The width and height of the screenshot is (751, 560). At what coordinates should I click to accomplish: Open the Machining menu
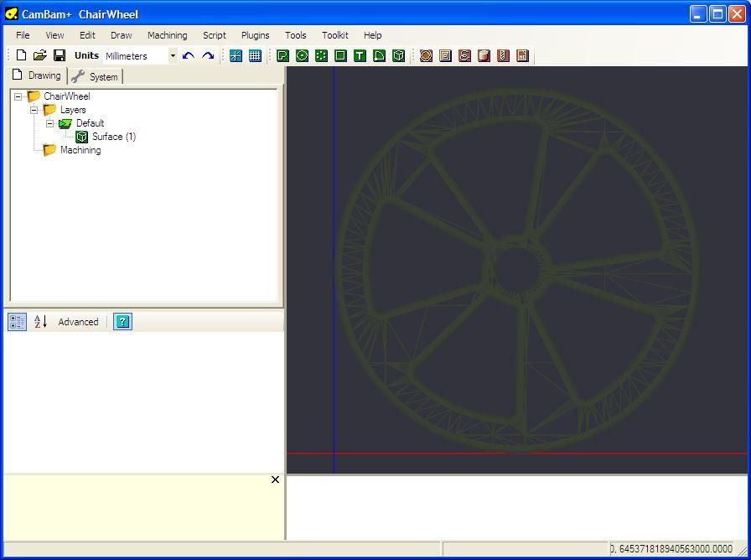coord(167,35)
